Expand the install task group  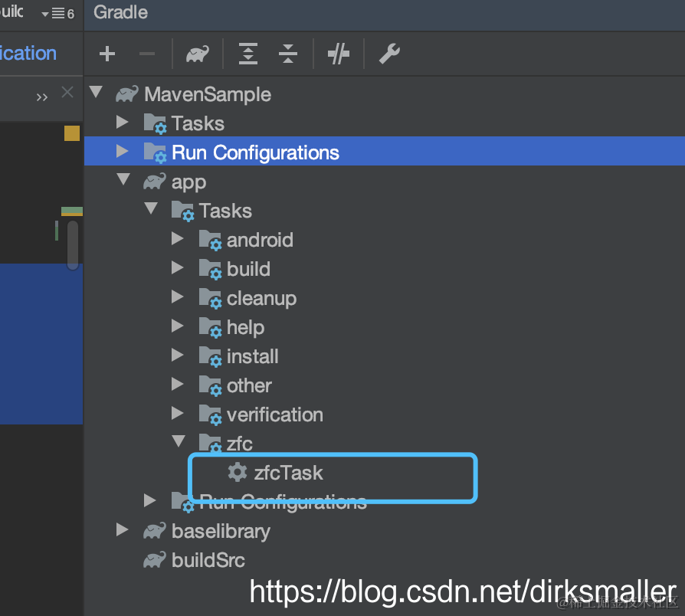[177, 355]
